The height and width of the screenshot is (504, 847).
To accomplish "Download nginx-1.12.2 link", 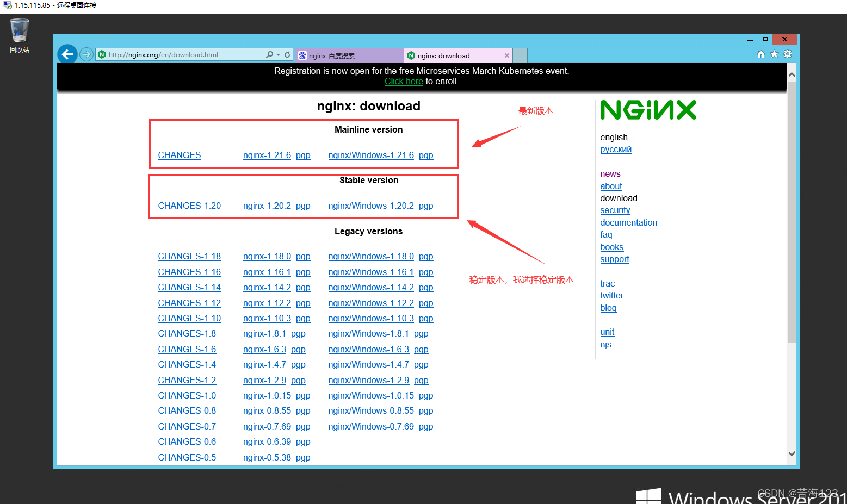I will click(267, 303).
